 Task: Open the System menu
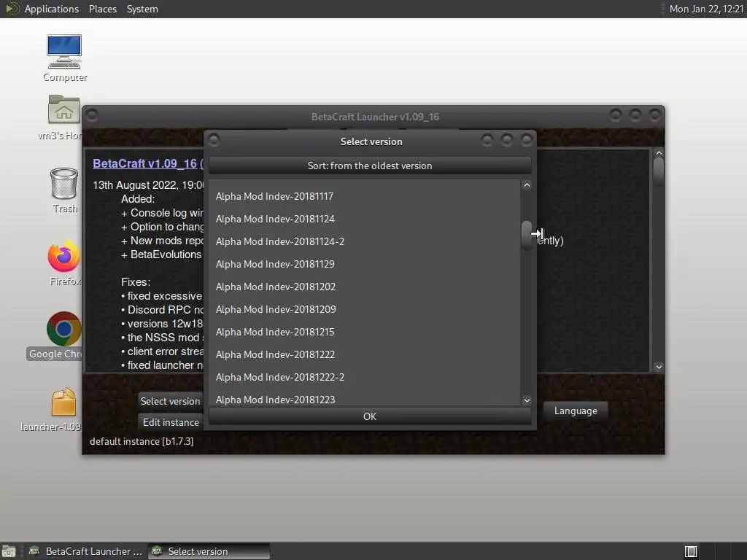tap(142, 9)
